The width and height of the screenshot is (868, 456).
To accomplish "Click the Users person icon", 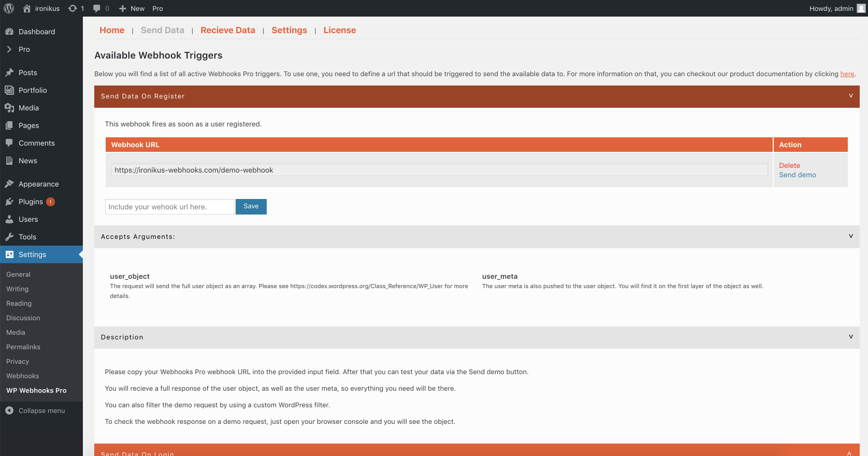I will [x=9, y=219].
